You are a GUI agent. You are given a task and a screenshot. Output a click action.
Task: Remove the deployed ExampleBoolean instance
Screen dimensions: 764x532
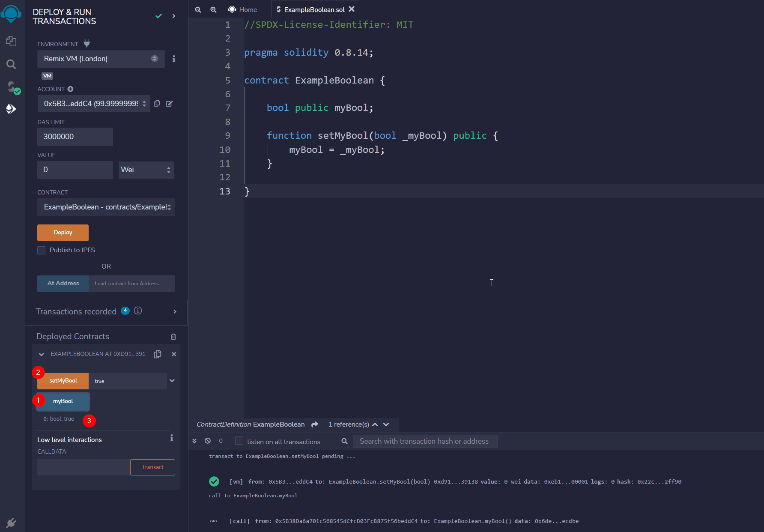pos(174,354)
